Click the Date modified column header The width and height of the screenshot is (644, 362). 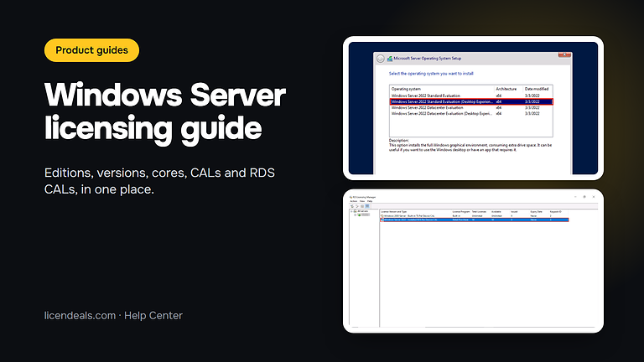point(538,89)
